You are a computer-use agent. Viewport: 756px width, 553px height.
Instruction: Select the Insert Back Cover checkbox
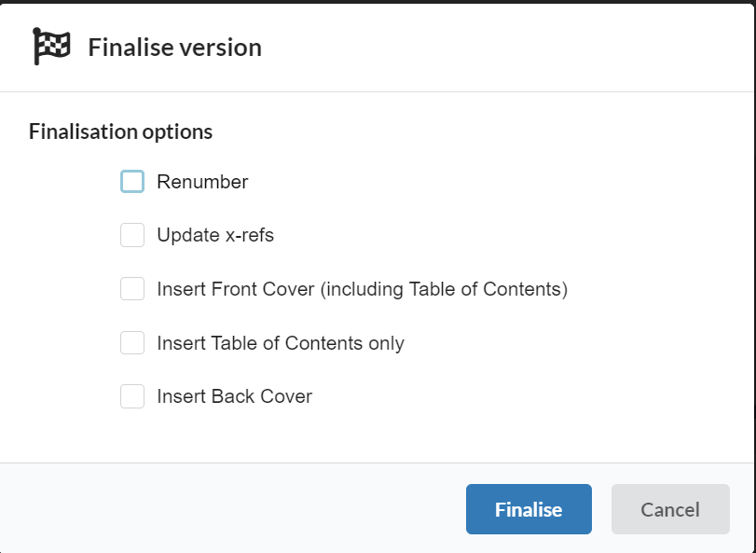132,395
